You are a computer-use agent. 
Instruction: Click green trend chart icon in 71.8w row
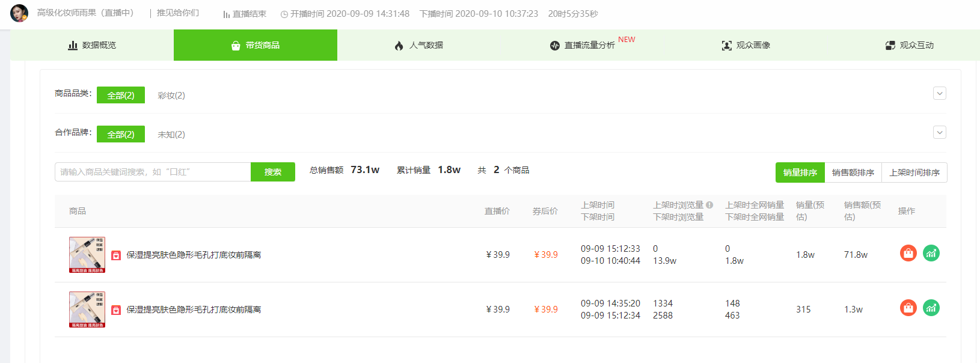(931, 253)
